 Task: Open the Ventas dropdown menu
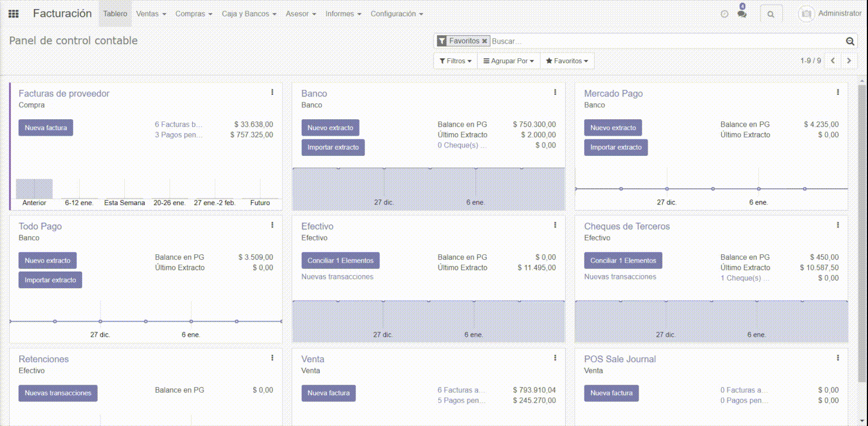point(151,14)
